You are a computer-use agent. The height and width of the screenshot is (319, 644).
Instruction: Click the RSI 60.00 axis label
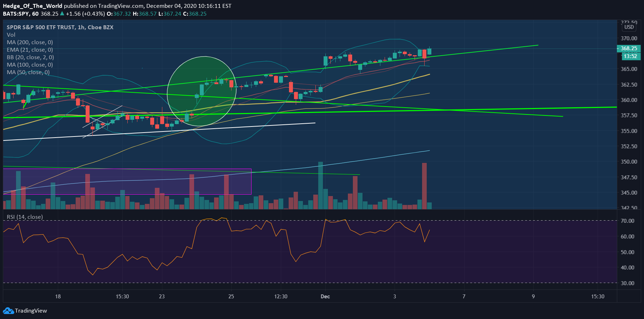coord(627,237)
